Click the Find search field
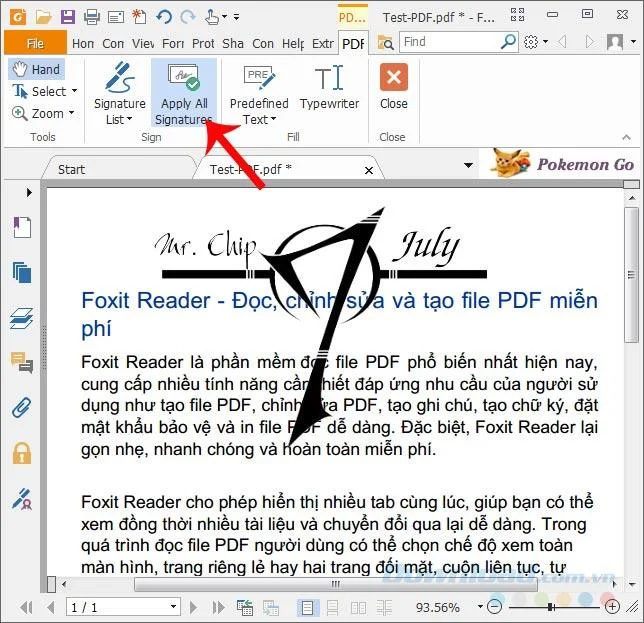The height and width of the screenshot is (623, 644). [x=450, y=42]
